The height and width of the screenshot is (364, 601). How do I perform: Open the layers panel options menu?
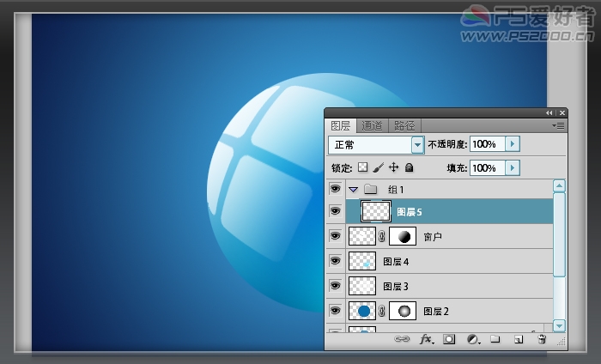pyautogui.click(x=558, y=125)
